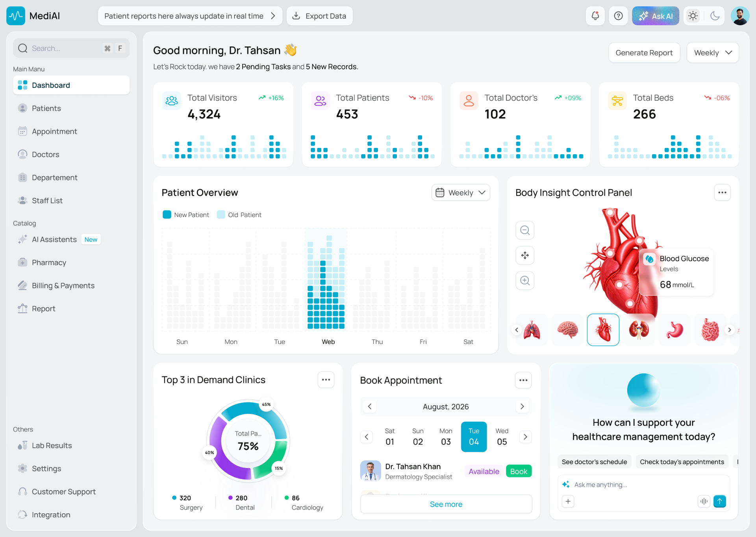Screen dimensions: 756x537
Task: Open the notifications bell icon
Action: click(x=595, y=16)
